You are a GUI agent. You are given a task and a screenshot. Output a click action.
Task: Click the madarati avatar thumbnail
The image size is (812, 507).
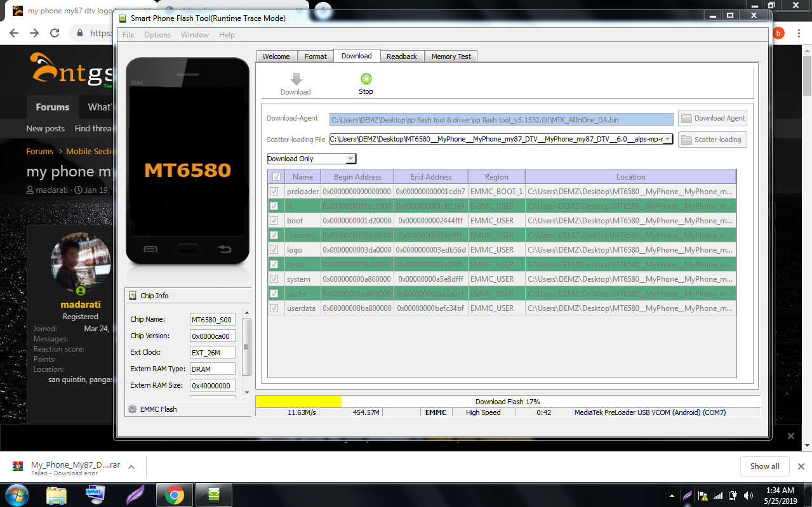[x=81, y=263]
